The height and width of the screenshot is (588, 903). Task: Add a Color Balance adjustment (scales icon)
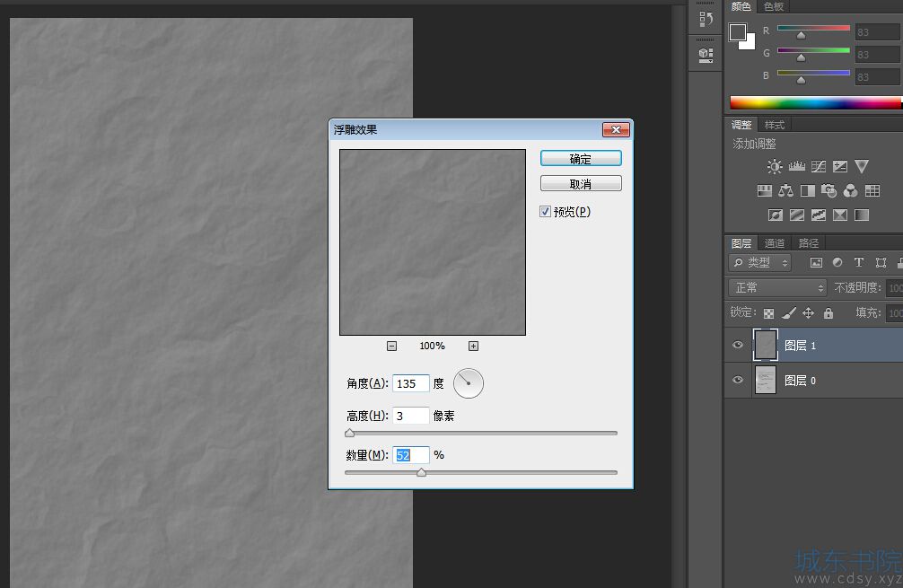(x=785, y=190)
